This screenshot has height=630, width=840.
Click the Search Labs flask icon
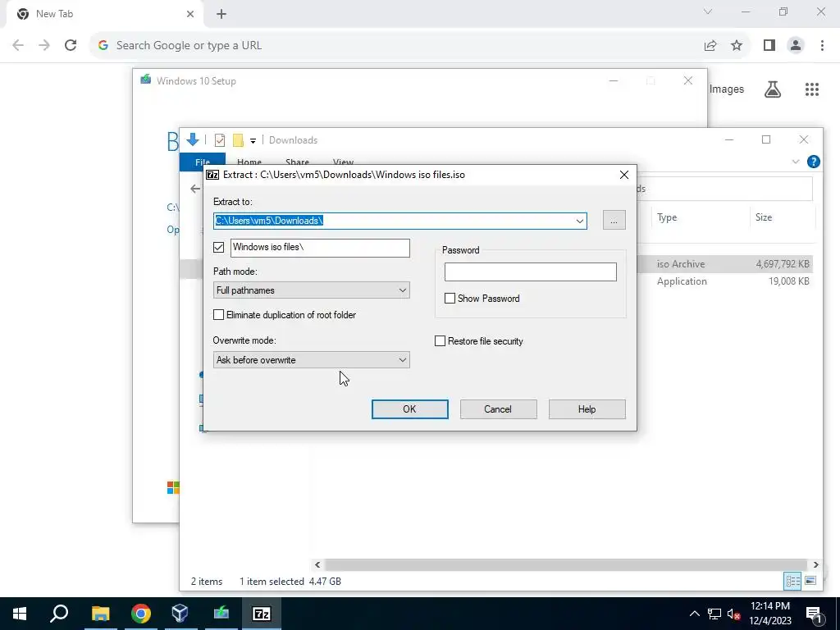pos(773,89)
